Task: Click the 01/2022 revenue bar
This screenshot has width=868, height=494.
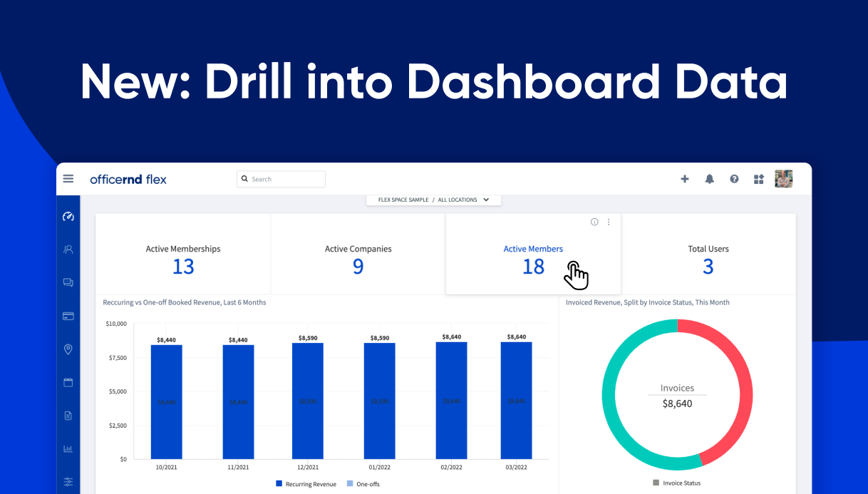Action: [x=380, y=401]
